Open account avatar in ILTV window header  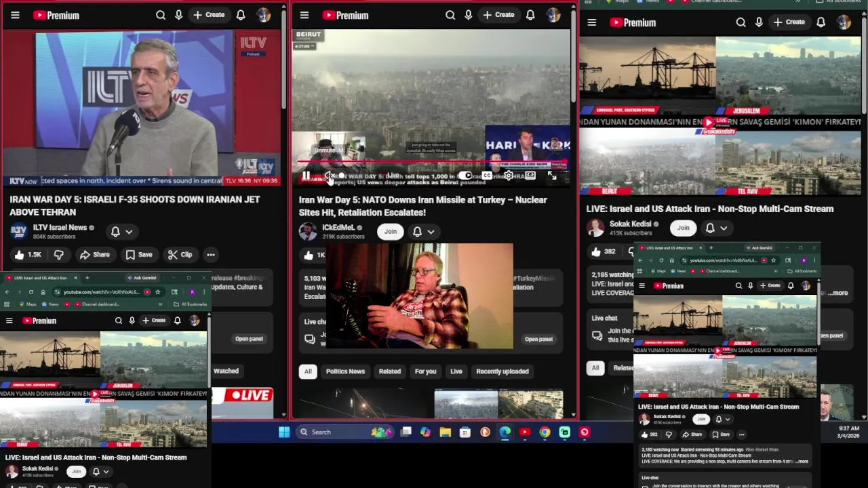coord(264,15)
